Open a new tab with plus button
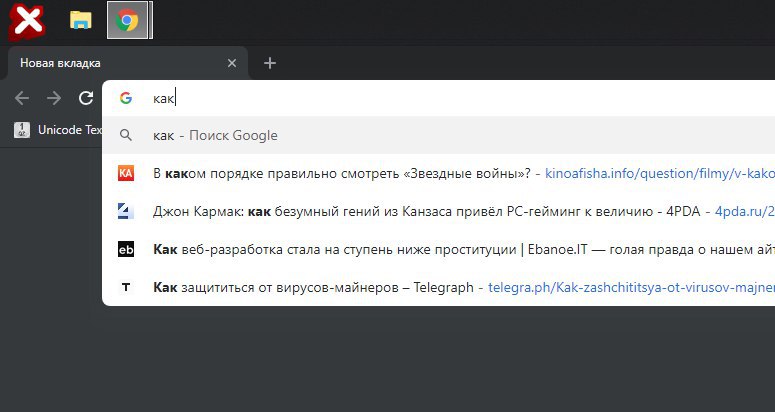This screenshot has width=775, height=412. 269,63
